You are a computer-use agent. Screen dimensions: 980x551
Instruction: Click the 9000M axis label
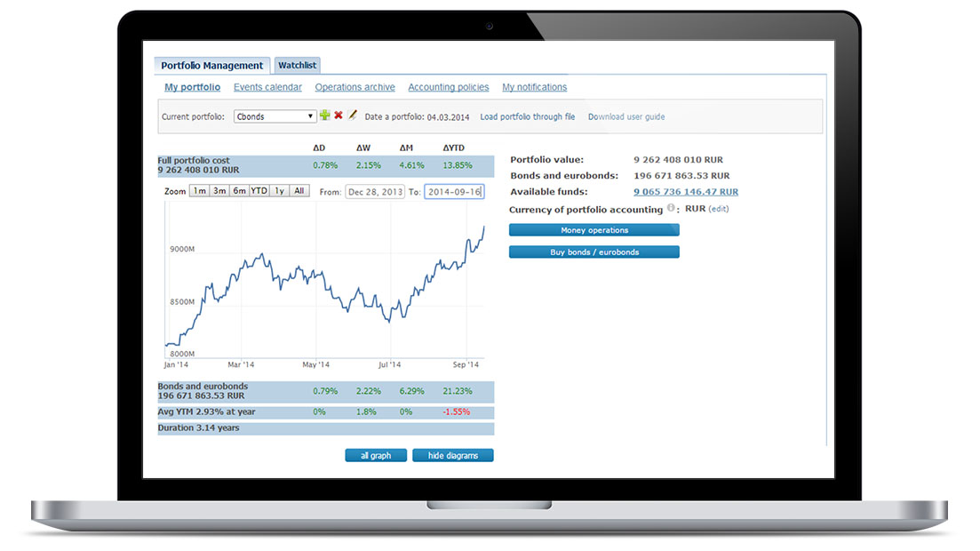[x=182, y=249]
